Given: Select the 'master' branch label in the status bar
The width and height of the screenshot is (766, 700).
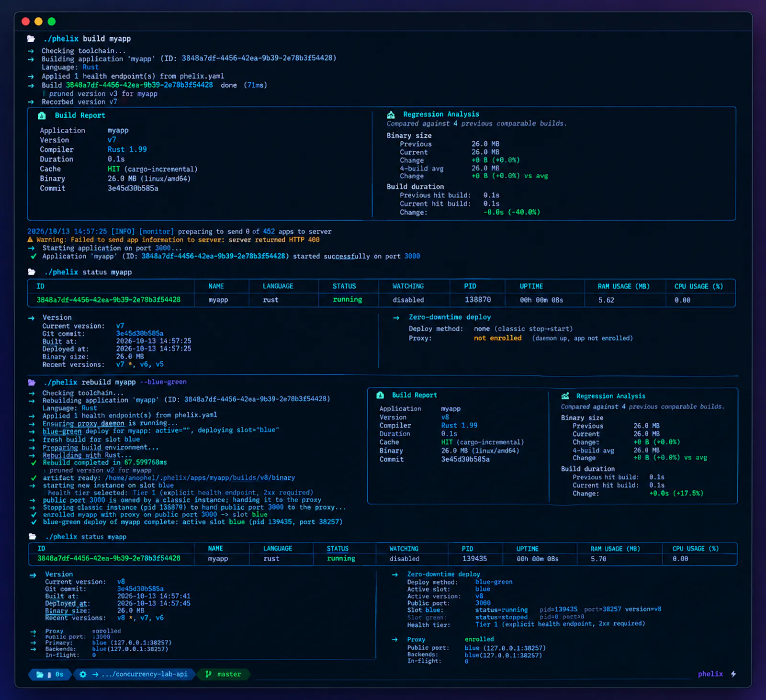Looking at the screenshot, I should [229, 674].
